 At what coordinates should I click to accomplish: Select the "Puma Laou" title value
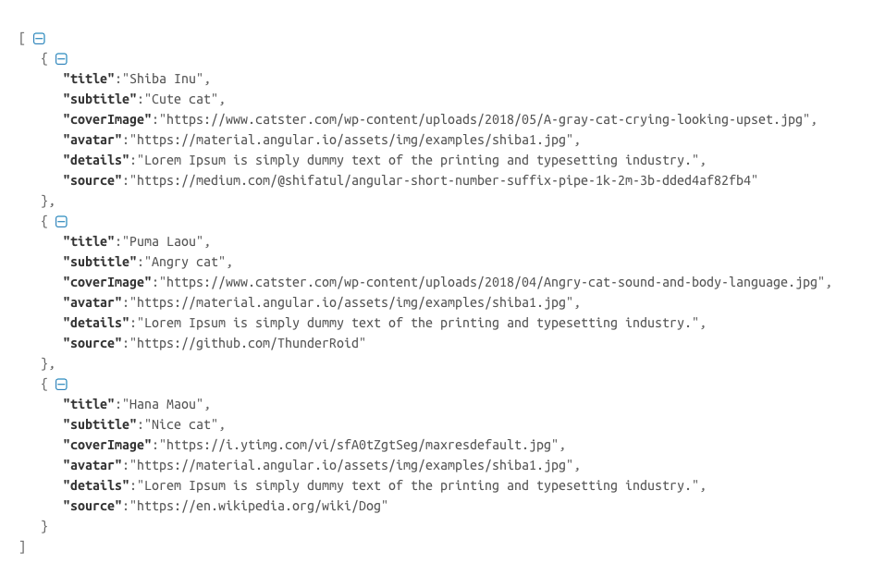point(163,241)
